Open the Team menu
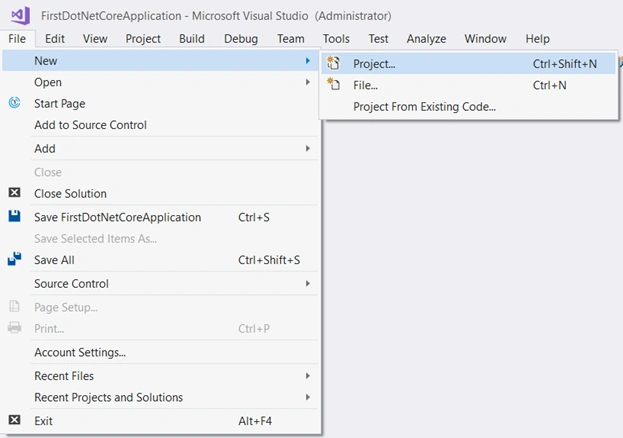 291,39
